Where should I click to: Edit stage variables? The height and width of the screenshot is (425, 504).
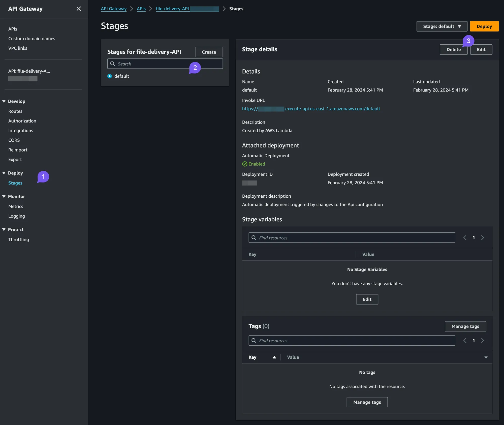[x=367, y=299]
